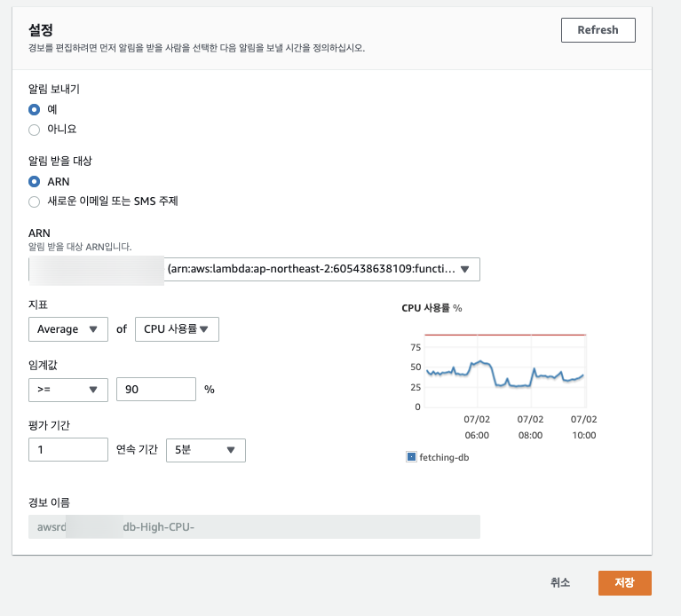The height and width of the screenshot is (616, 681).
Task: Expand the 5분 period dropdown
Action: coord(205,450)
